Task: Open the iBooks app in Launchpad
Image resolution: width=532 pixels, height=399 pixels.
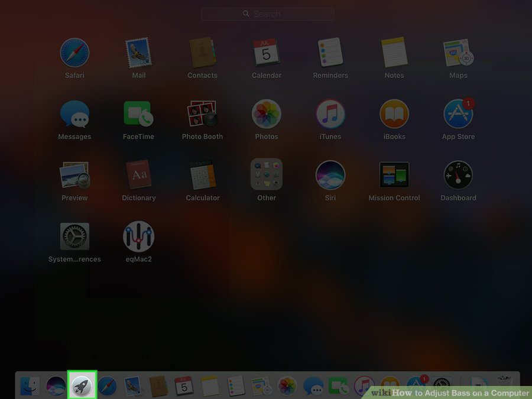Action: pyautogui.click(x=394, y=113)
